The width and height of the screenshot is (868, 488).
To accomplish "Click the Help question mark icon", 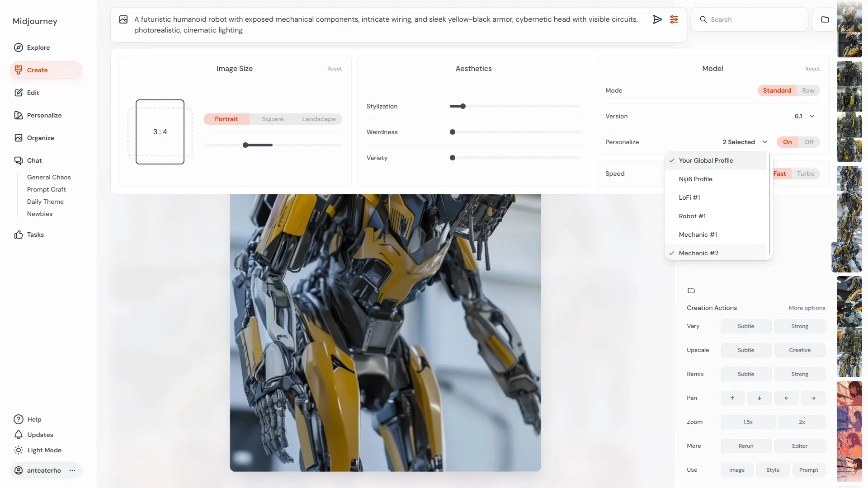I will pos(19,419).
